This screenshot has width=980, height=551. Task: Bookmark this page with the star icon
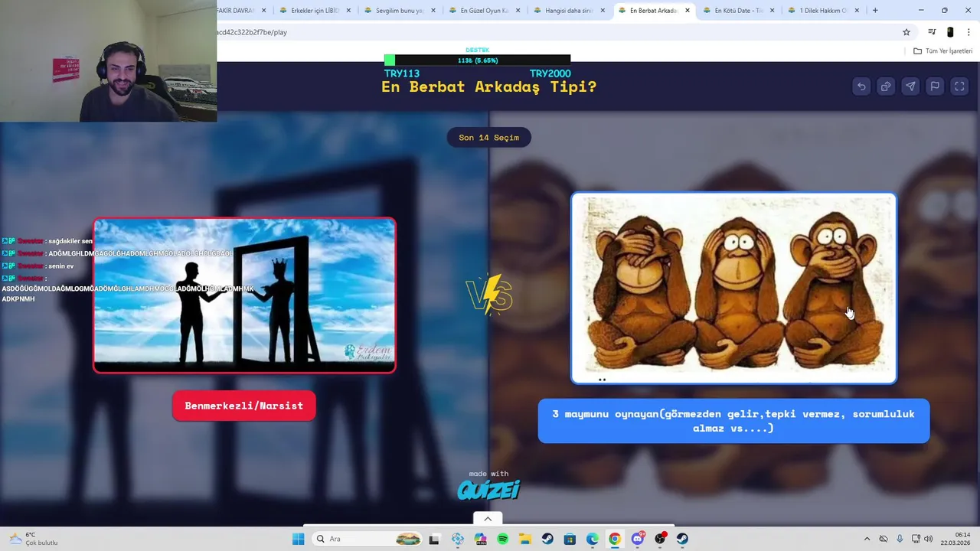pos(906,32)
